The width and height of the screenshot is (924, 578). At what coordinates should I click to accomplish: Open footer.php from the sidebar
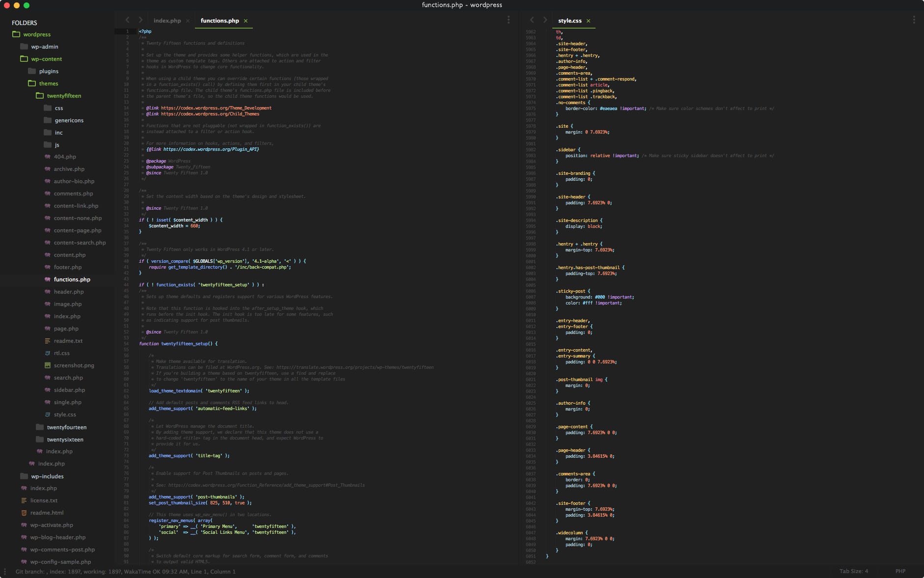pyautogui.click(x=68, y=267)
